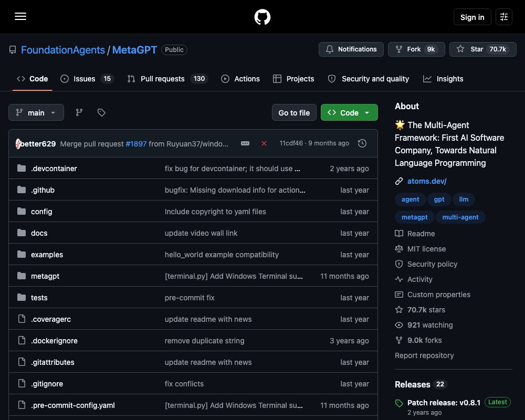Image resolution: width=525 pixels, height=420 pixels.
Task: Open the metagpt folder
Action: [45, 276]
